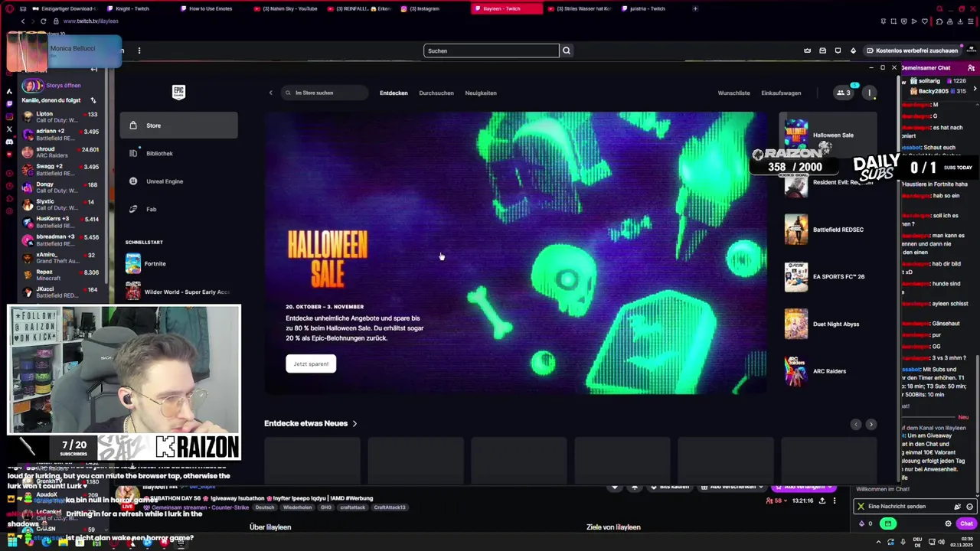Viewport: 980px width, 551px height.
Task: Open the Twitch inbox notifications icon
Action: click(x=823, y=51)
